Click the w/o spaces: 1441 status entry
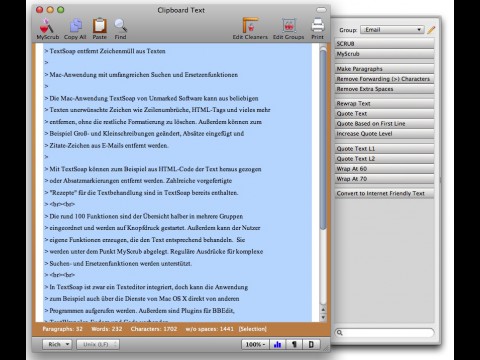The image size is (480, 360). [x=210, y=329]
